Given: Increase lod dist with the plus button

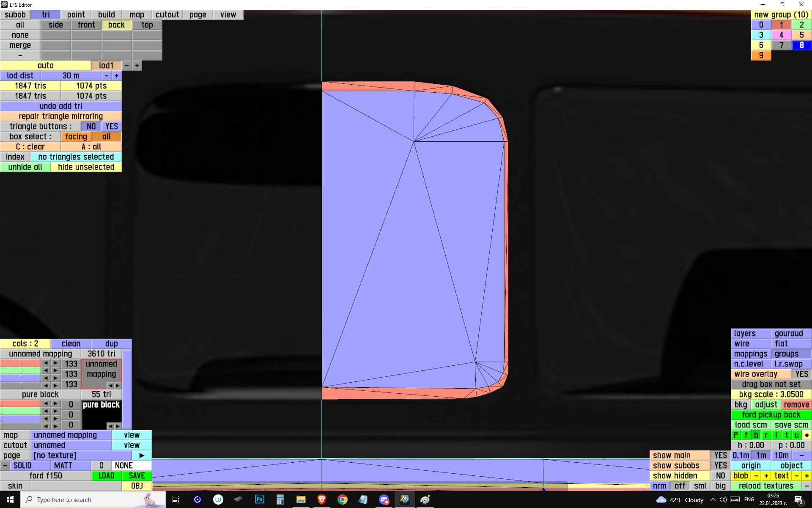Looking at the screenshot, I should pos(117,76).
